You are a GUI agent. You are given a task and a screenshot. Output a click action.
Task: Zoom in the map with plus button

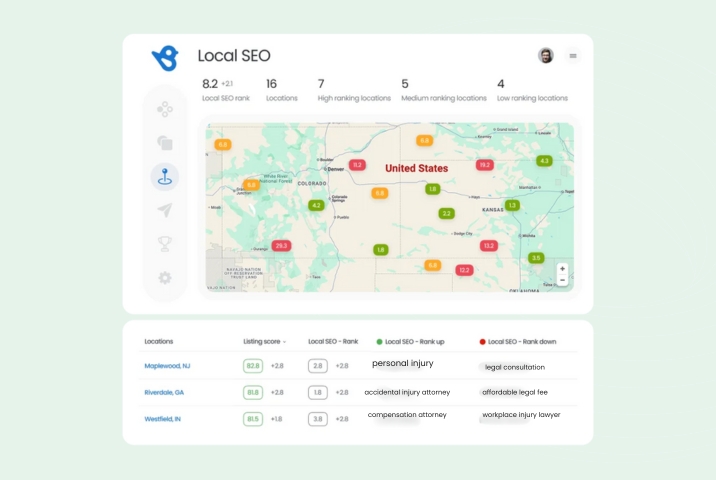[x=563, y=269]
